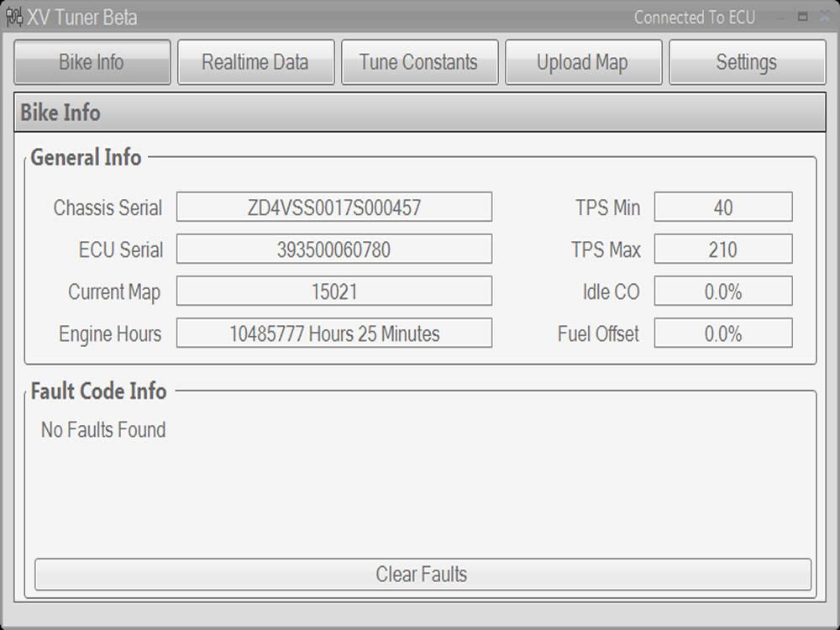Image resolution: width=840 pixels, height=630 pixels.
Task: Select the Fuel Offset field
Action: point(723,333)
